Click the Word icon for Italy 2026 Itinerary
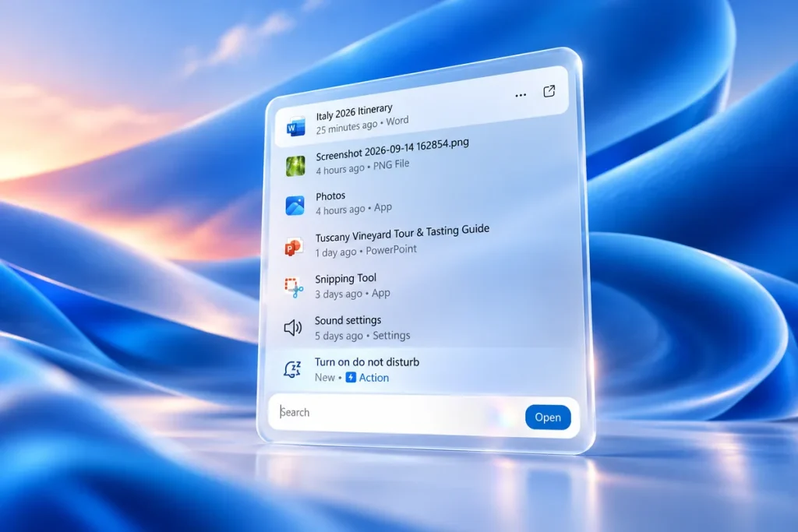The width and height of the screenshot is (798, 532). pyautogui.click(x=295, y=126)
